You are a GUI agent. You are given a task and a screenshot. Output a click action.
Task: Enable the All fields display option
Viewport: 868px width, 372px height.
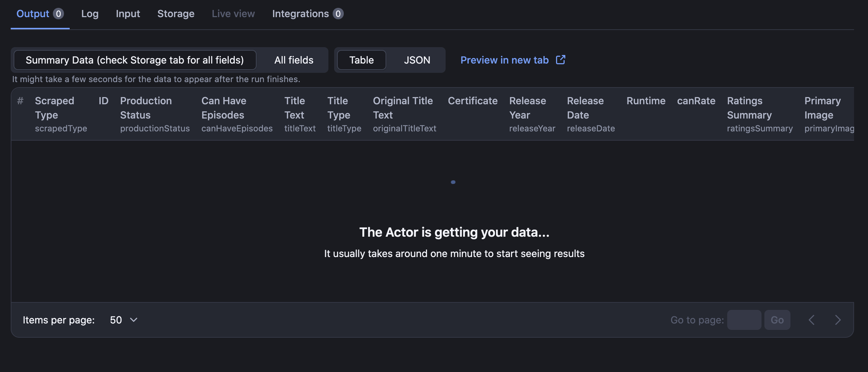coord(293,60)
